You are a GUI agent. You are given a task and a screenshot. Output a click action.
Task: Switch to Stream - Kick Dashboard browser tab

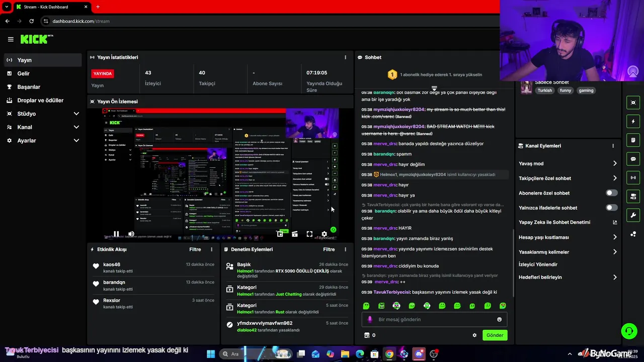pyautogui.click(x=52, y=7)
